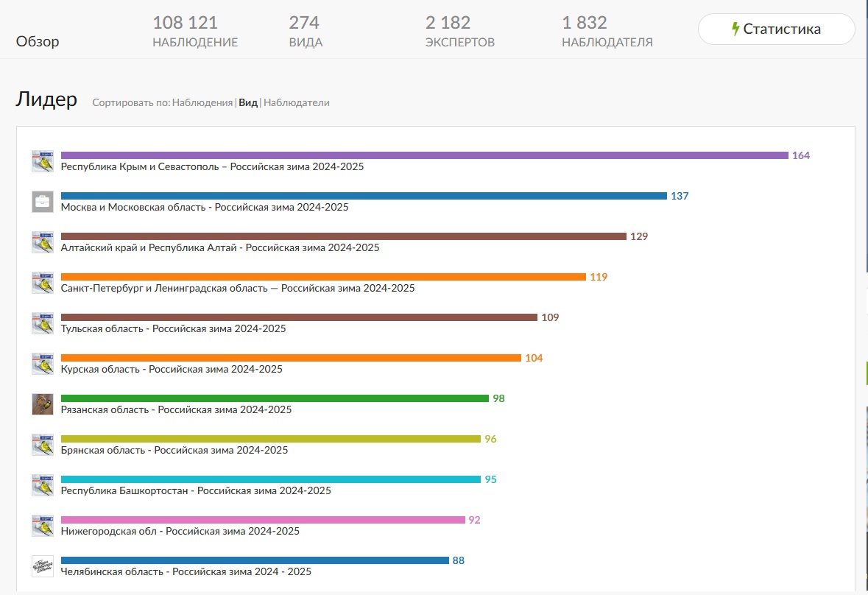Open the Bashkortostan project icon
This screenshot has height=595, width=868.
43,485
